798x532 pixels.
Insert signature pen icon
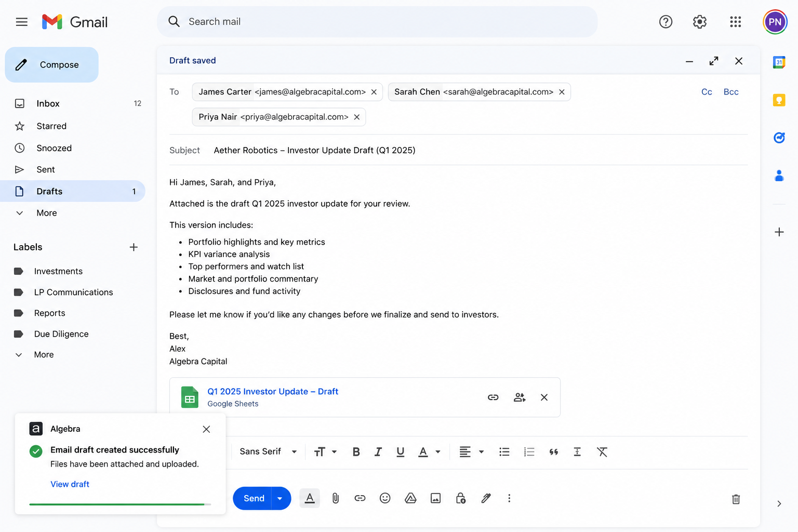486,498
